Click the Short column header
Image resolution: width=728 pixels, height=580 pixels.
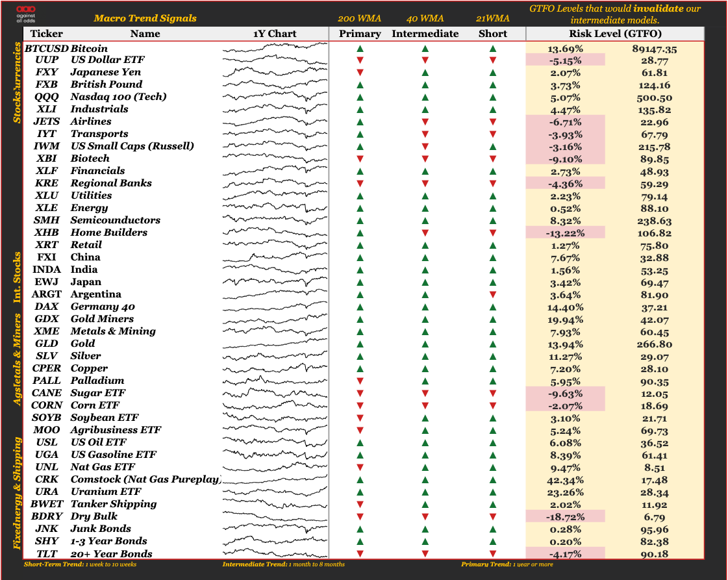click(x=493, y=33)
